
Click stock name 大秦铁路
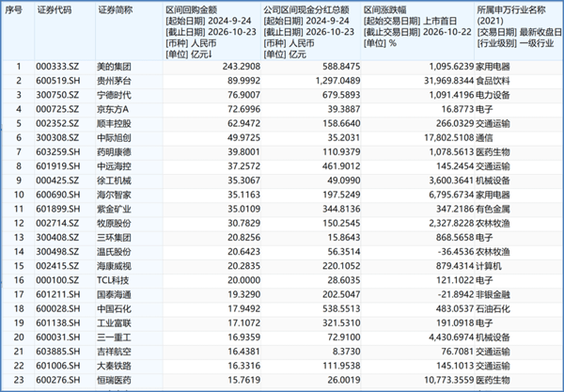click(x=114, y=366)
